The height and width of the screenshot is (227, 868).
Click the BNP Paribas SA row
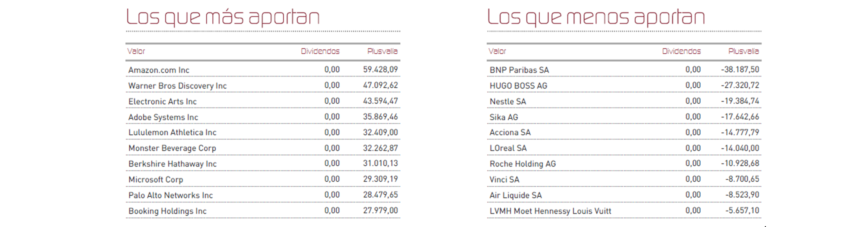(x=519, y=70)
